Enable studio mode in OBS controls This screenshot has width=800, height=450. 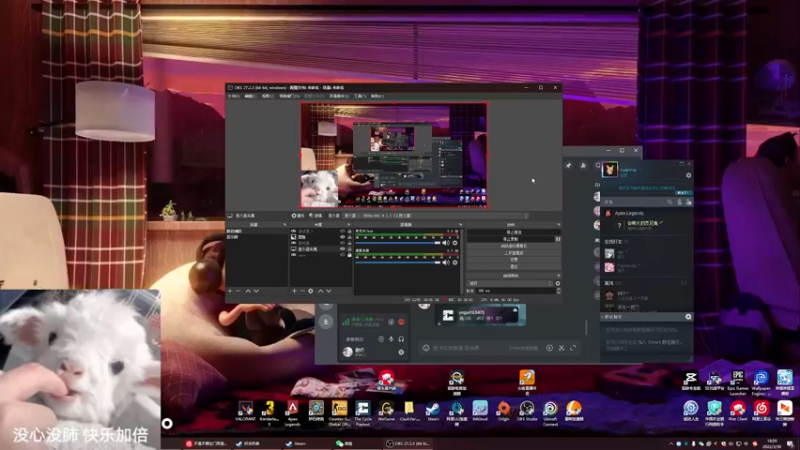click(514, 253)
